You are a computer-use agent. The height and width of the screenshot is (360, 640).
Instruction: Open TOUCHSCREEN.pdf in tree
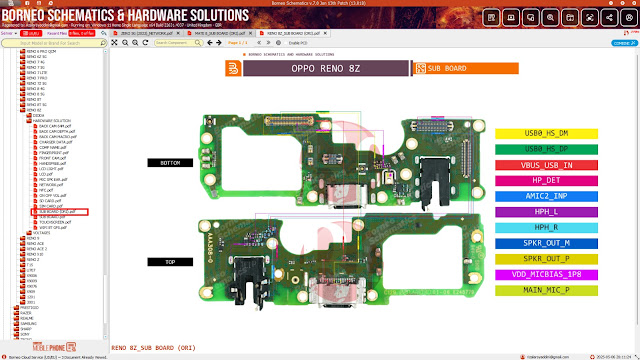(x=52, y=222)
